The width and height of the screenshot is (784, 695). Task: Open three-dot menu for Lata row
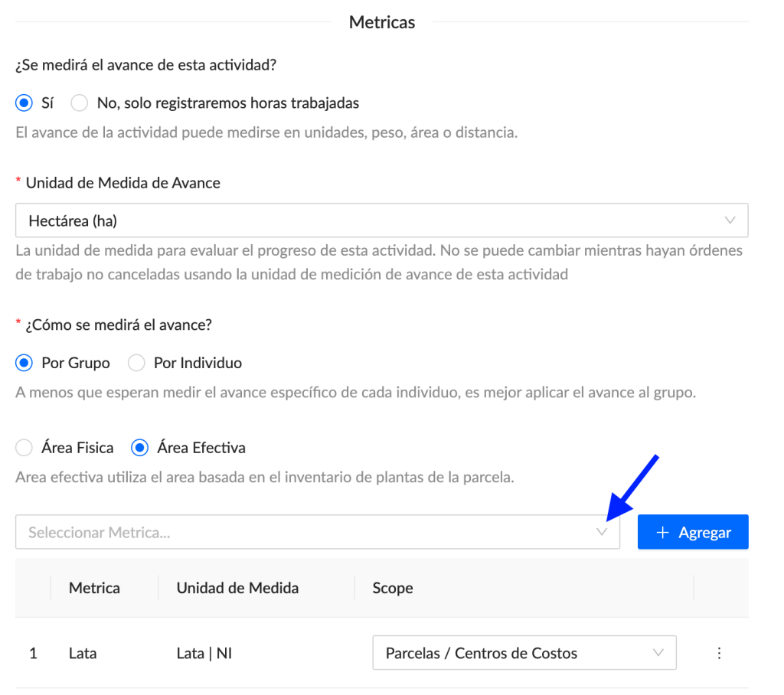pos(719,653)
